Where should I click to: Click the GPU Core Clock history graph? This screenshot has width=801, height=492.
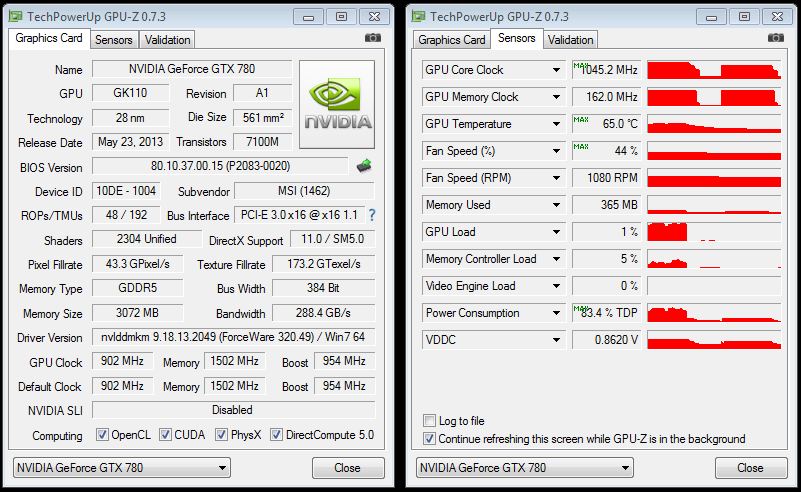tap(714, 70)
